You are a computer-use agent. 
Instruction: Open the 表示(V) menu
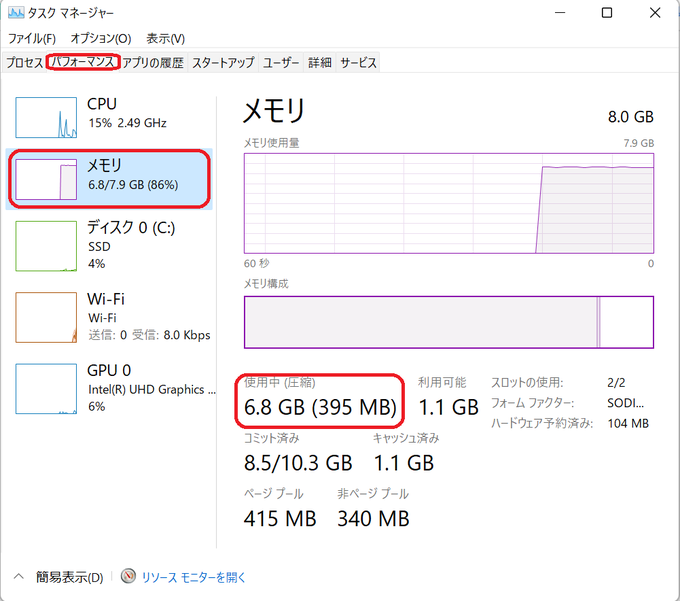coord(165,38)
